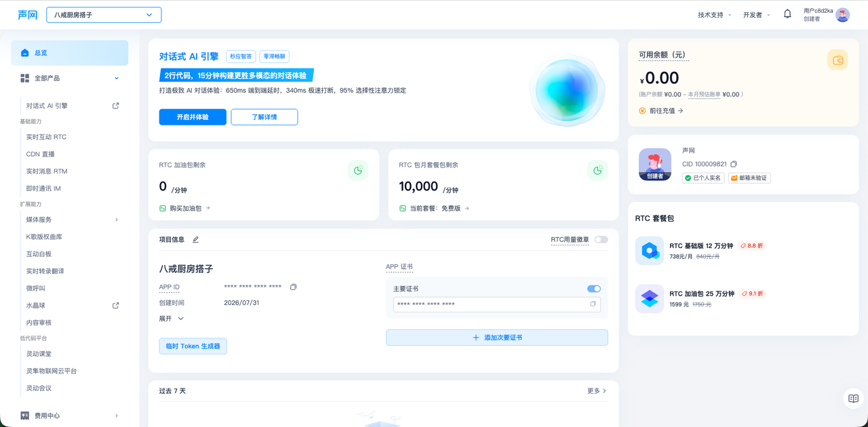Click the 零滞畅聊 tag
The height and width of the screenshot is (427, 868).
point(274,57)
